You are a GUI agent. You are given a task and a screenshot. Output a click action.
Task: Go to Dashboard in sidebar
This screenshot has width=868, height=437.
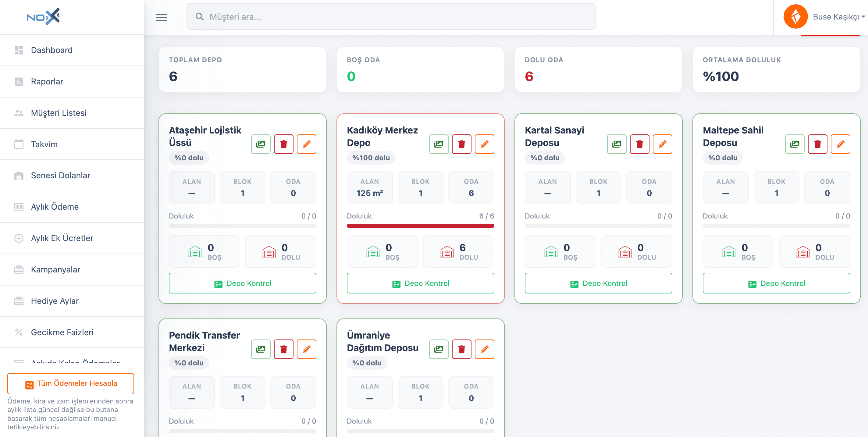click(x=72, y=50)
